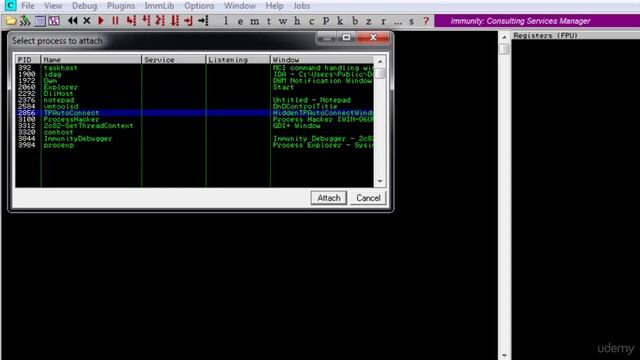This screenshot has width=640, height=360.
Task: Show Breakpoints with the b button
Action: point(354,21)
